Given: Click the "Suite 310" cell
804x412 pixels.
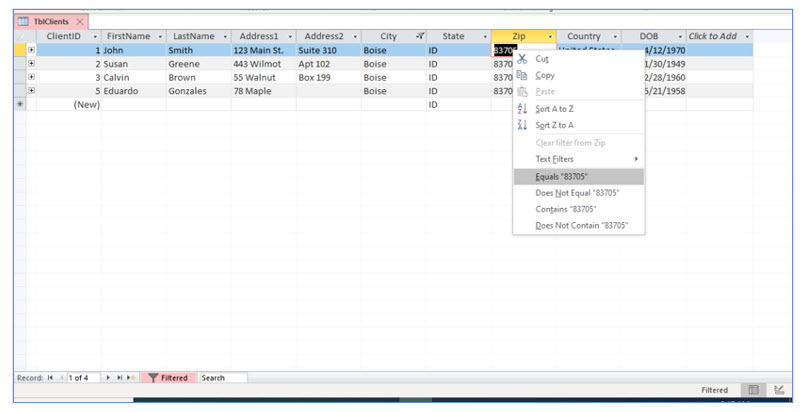Looking at the screenshot, I should [329, 50].
